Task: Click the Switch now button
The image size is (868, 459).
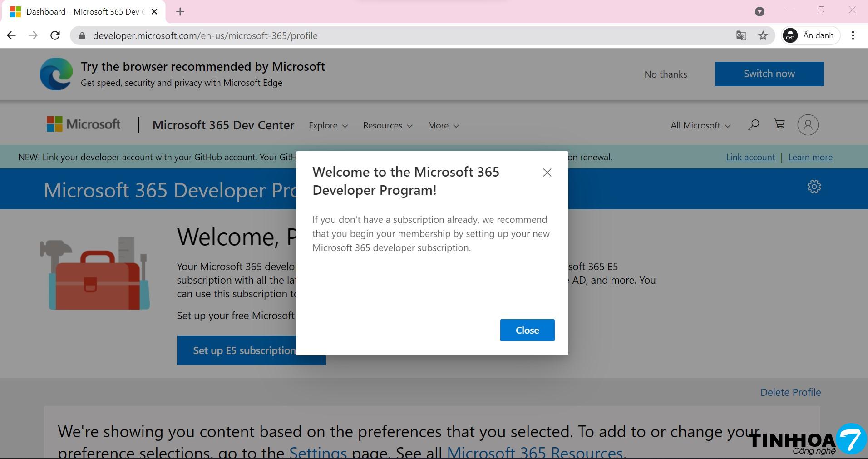Action: coord(769,74)
